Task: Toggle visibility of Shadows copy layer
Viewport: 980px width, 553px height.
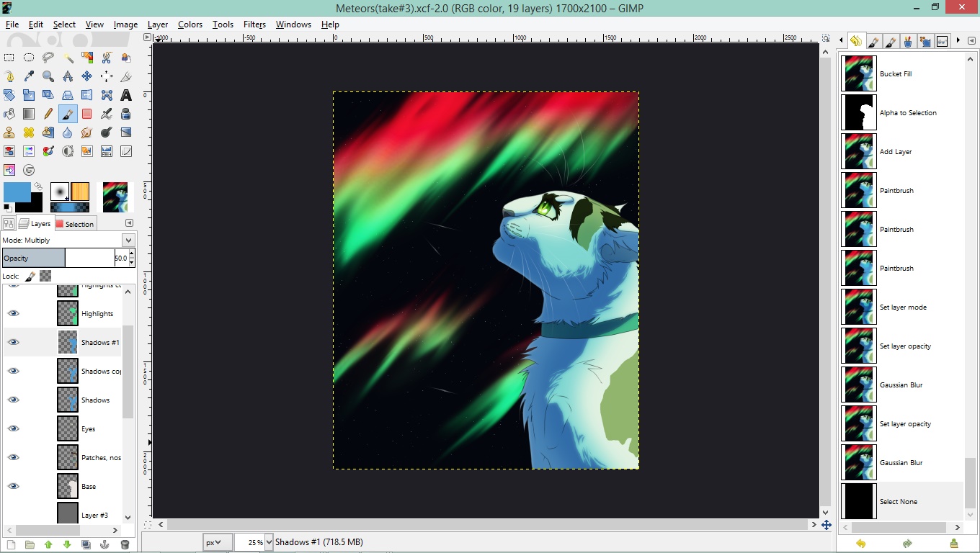Action: 13,371
